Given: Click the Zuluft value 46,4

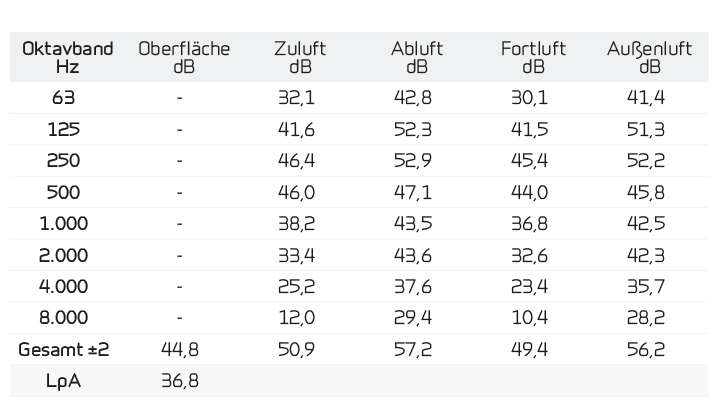Looking at the screenshot, I should tap(296, 161).
